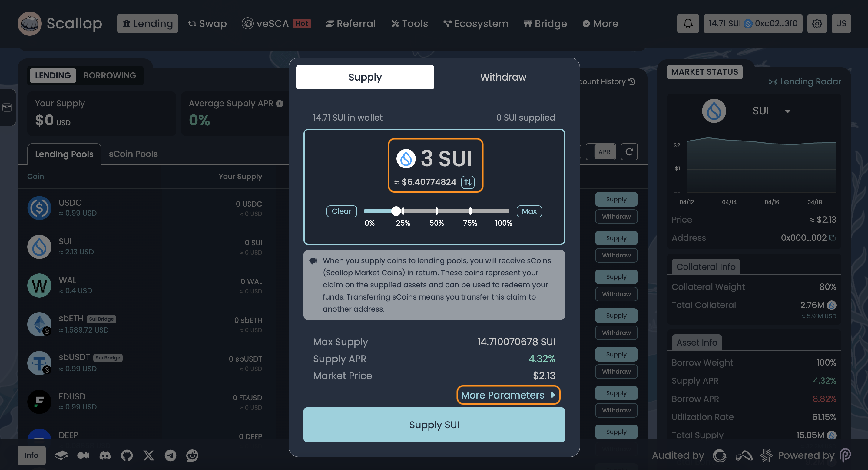
Task: Open the Lending Radar link
Action: tap(805, 81)
